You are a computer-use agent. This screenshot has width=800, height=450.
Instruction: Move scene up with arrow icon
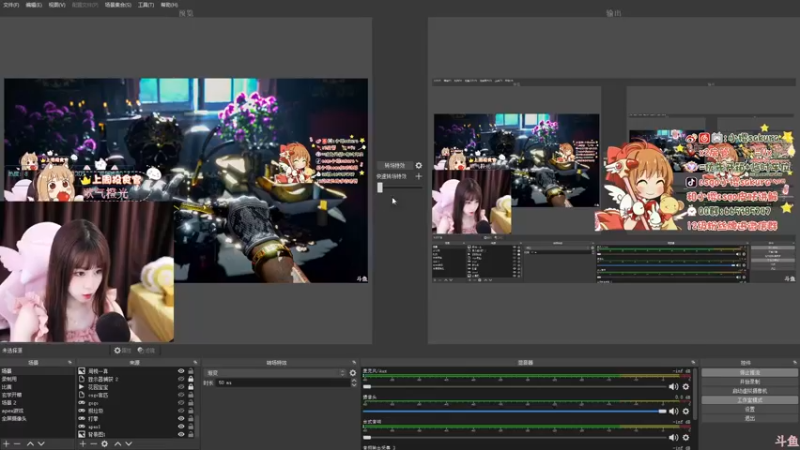(30, 444)
